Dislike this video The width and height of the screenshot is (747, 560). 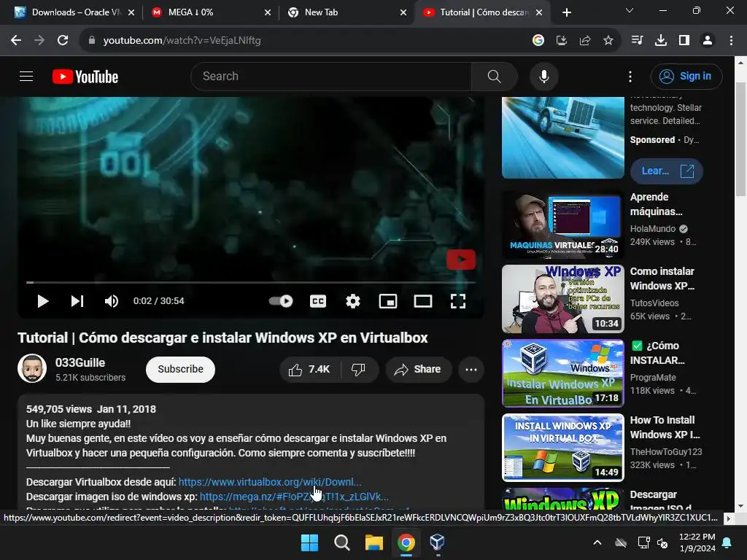pyautogui.click(x=358, y=370)
